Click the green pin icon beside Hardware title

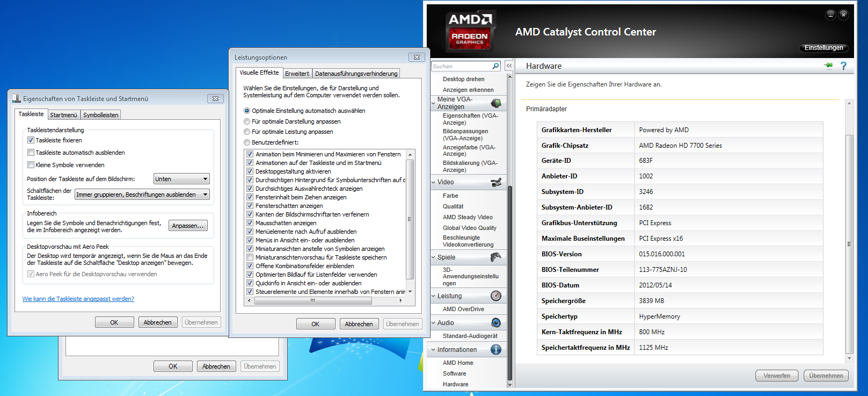829,66
